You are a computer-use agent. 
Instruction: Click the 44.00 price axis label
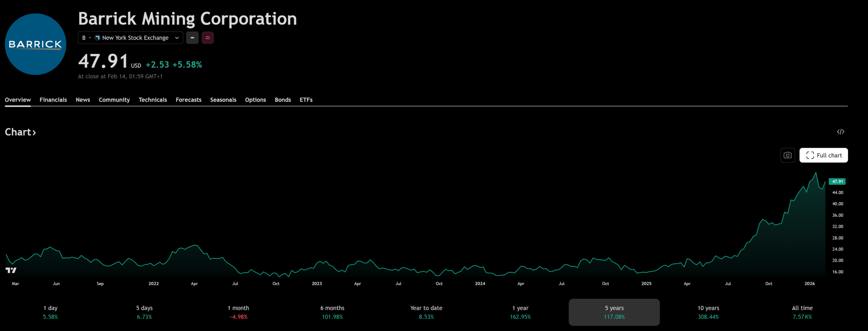(x=837, y=192)
